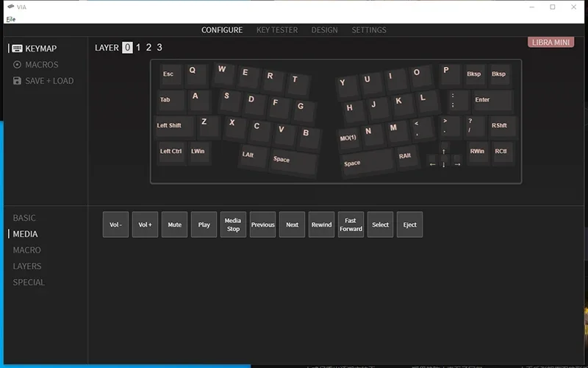Click the Esc key on the keyboard layout
588x368 pixels.
(x=169, y=74)
